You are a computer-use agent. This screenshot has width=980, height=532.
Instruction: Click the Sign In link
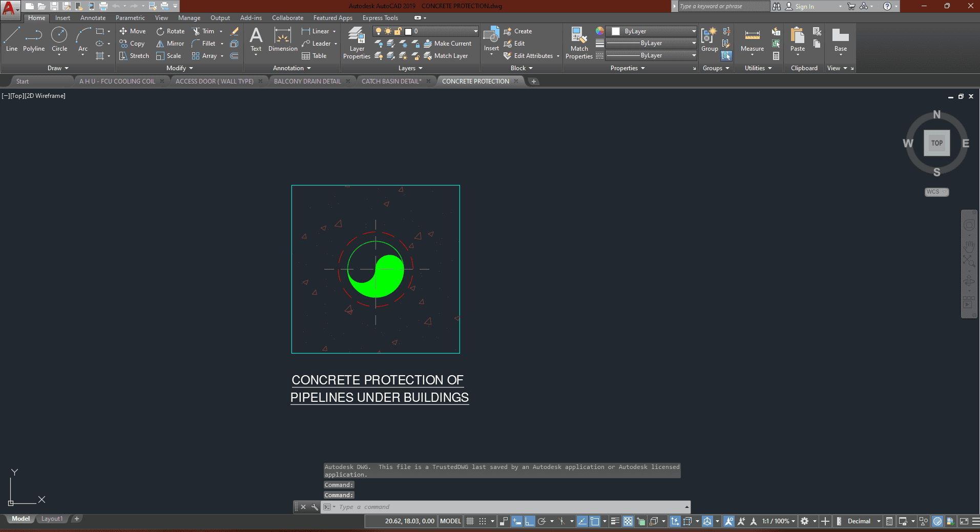(804, 7)
